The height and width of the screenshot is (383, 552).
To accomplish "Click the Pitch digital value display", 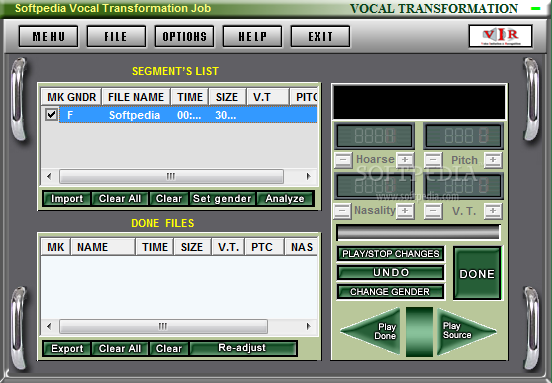I will [x=463, y=136].
